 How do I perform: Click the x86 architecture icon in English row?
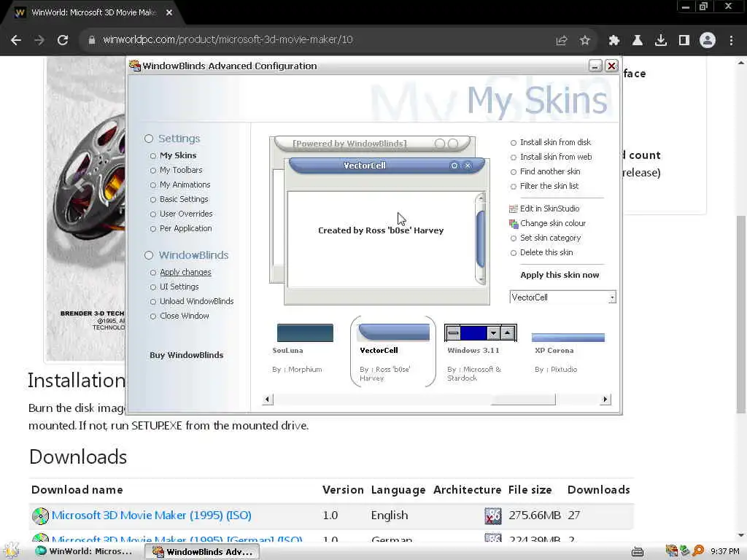point(493,516)
